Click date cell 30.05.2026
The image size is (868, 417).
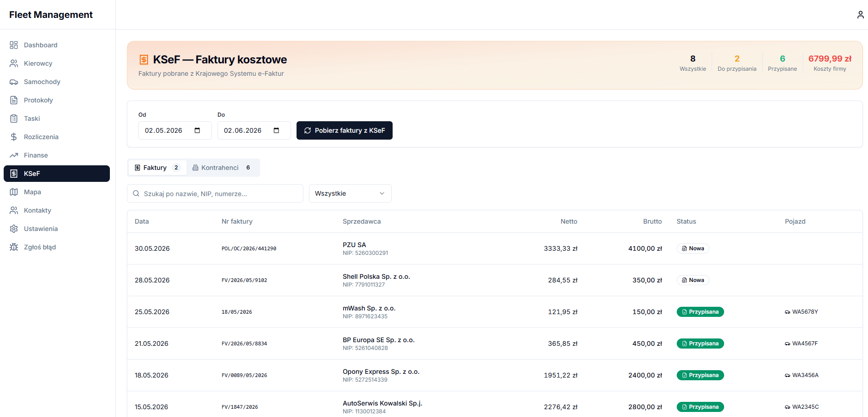(152, 248)
